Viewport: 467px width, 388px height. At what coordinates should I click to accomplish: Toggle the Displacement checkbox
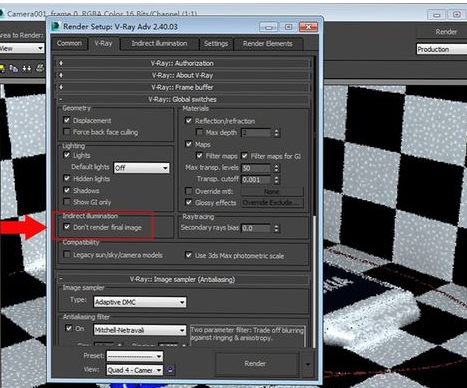67,120
